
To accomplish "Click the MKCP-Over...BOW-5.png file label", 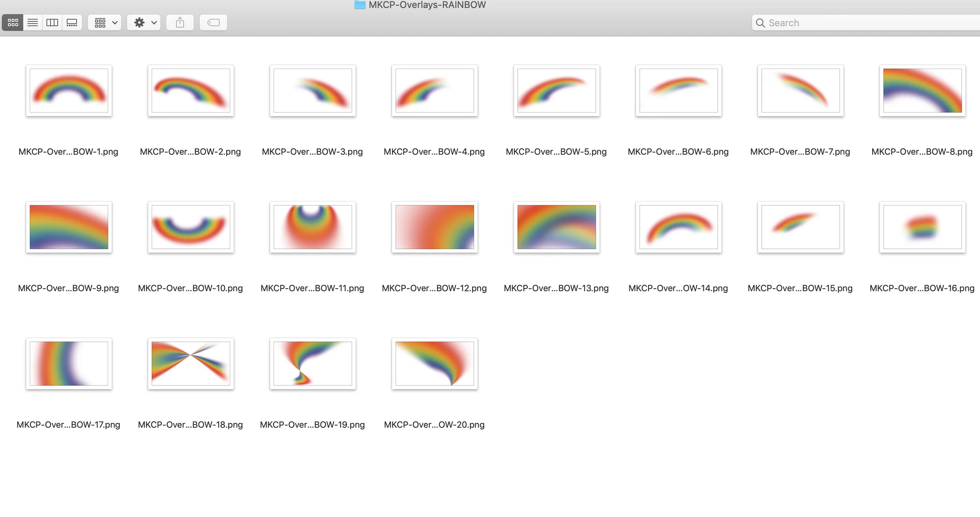I will [556, 152].
